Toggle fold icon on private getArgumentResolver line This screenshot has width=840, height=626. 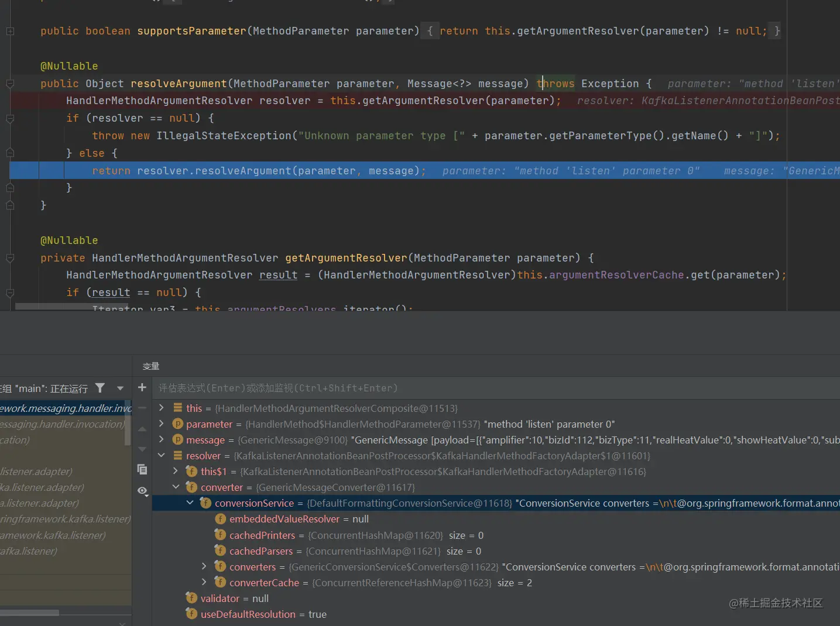[10, 258]
